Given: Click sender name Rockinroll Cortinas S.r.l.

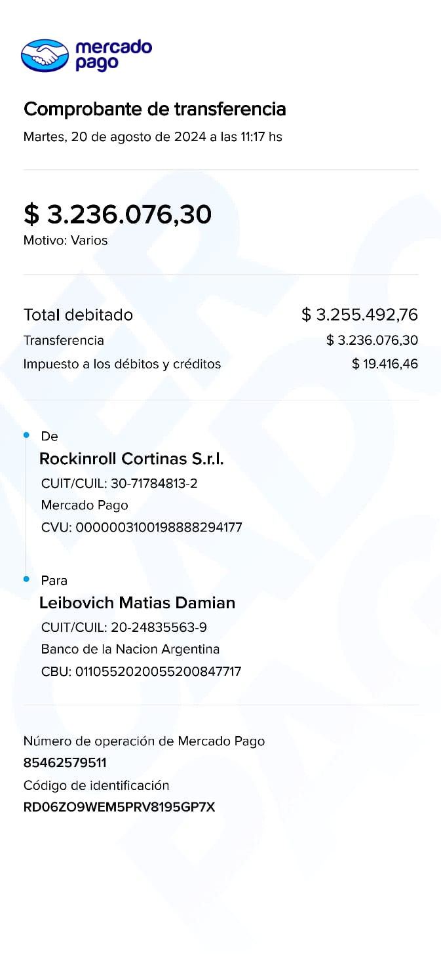Looking at the screenshot, I should coord(132,459).
